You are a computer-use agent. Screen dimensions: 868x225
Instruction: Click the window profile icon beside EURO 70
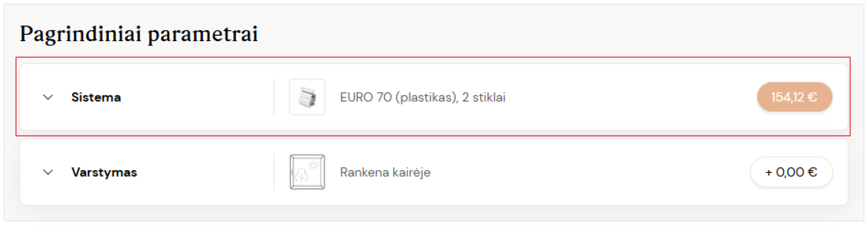click(x=307, y=97)
